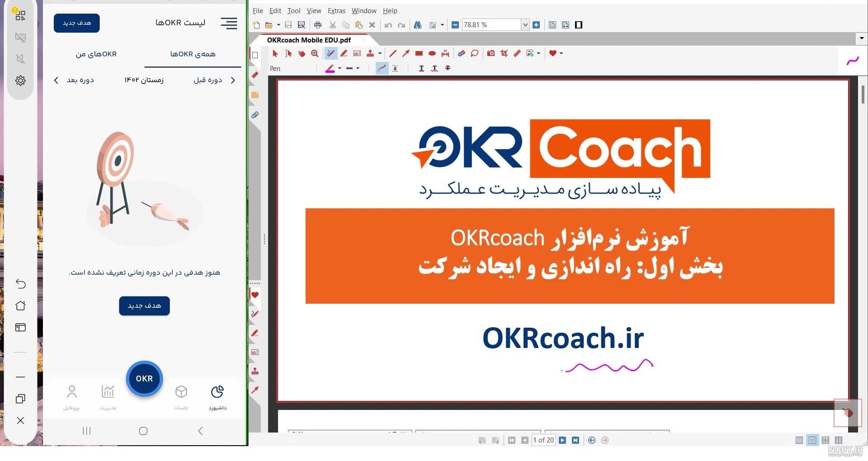Click the zoom in plus button
This screenshot has width=868, height=461.
pos(536,25)
